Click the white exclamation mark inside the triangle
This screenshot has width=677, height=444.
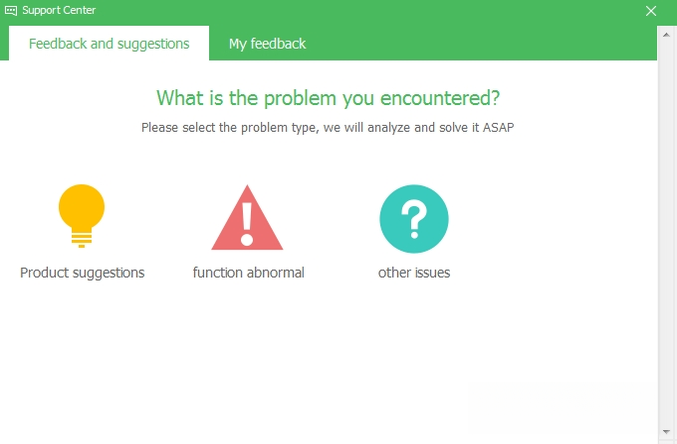coord(247,224)
